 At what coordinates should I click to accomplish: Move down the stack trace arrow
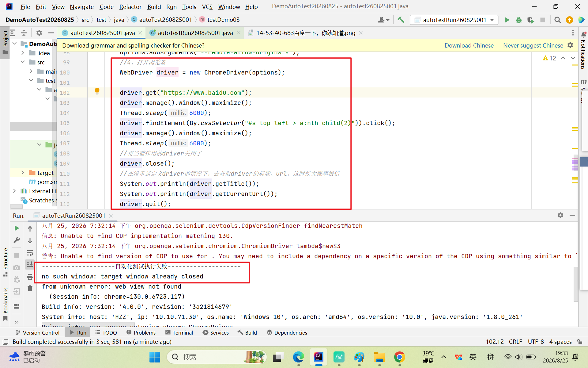pos(30,241)
